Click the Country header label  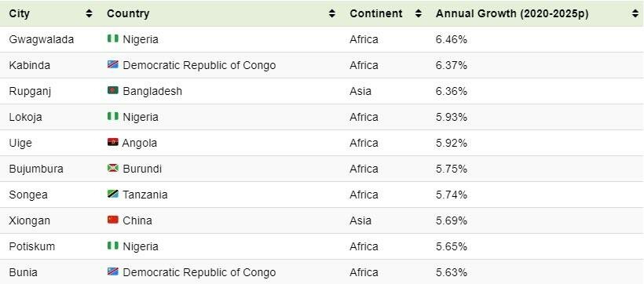click(128, 13)
